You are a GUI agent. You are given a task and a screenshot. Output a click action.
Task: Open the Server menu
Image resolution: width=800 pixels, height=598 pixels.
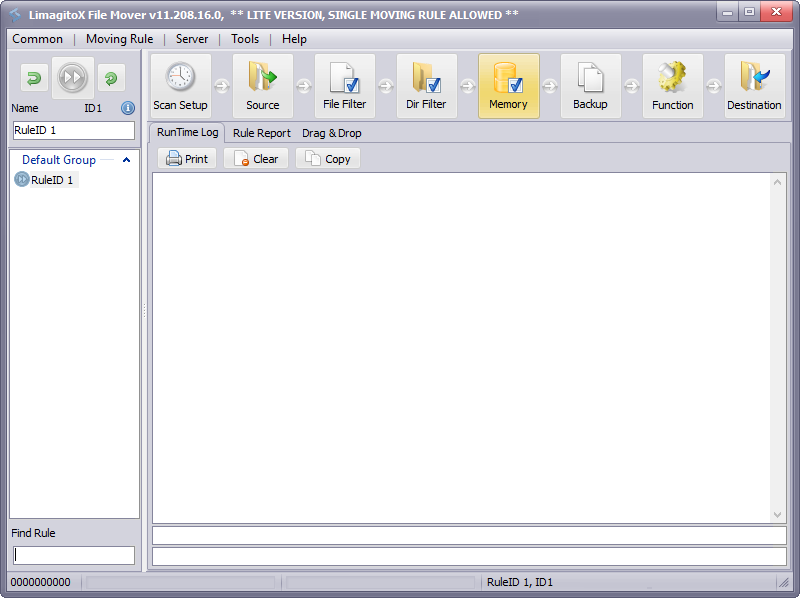tap(192, 39)
